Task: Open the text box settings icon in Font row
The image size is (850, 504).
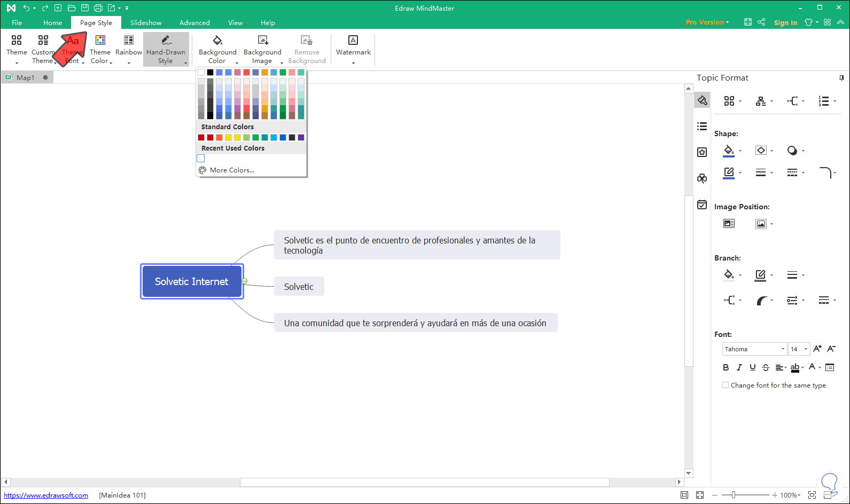Action: (x=830, y=367)
